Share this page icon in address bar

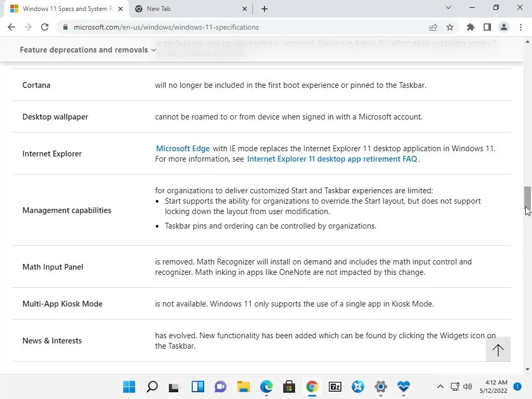click(x=433, y=27)
